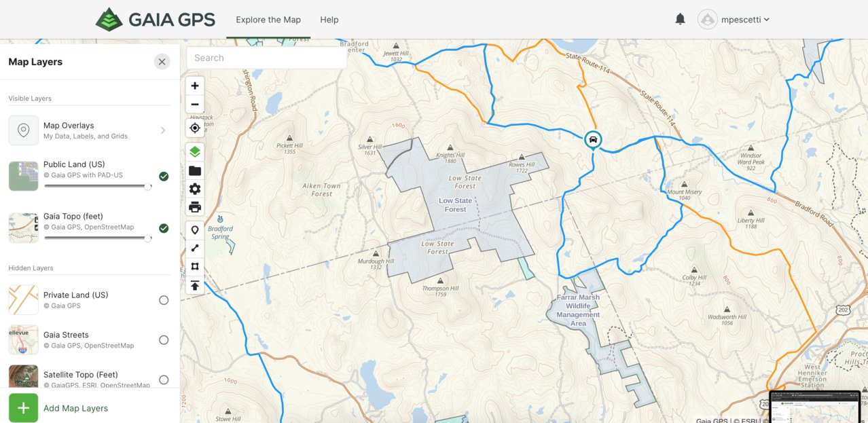Switch to Explore the Map tab
The height and width of the screenshot is (423, 868).
(268, 20)
